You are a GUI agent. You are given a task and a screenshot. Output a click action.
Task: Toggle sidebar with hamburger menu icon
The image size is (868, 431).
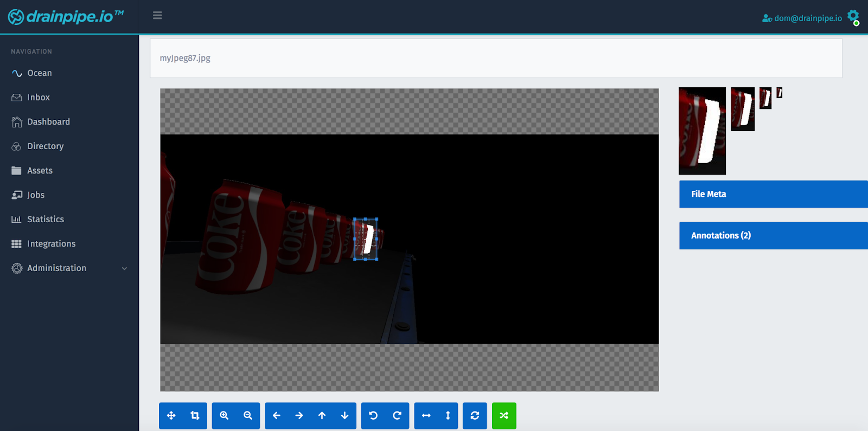click(x=157, y=16)
